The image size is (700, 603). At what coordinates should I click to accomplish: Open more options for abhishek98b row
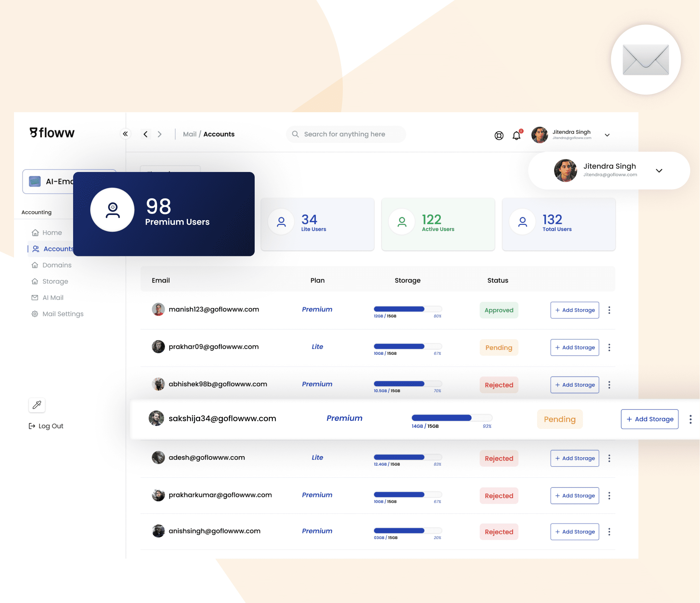click(609, 385)
